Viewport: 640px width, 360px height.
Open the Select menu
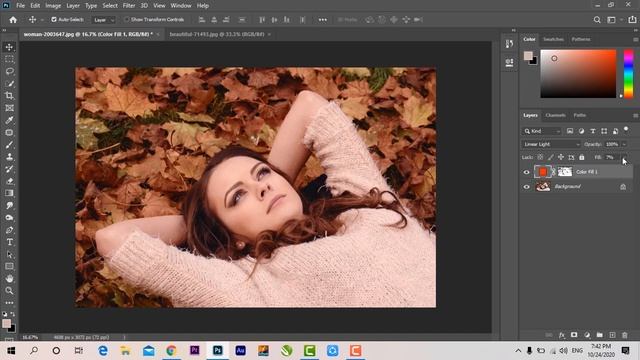tap(110, 6)
